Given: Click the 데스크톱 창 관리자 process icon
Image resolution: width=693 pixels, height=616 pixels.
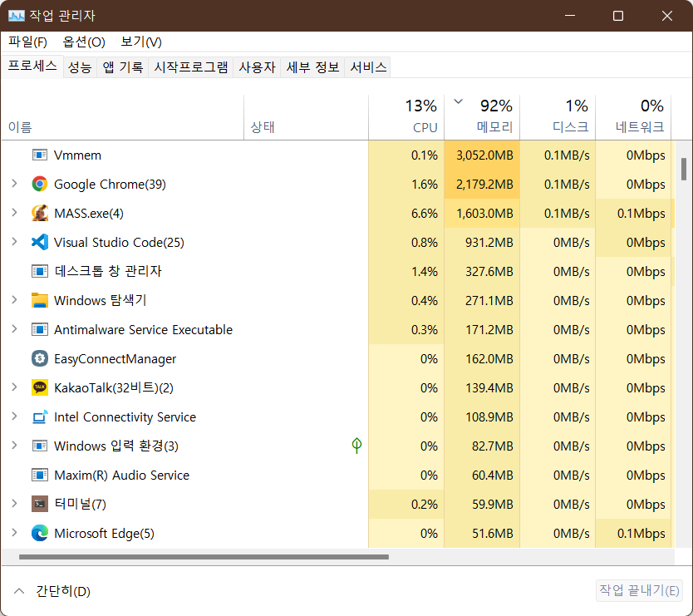Looking at the screenshot, I should pyautogui.click(x=40, y=271).
